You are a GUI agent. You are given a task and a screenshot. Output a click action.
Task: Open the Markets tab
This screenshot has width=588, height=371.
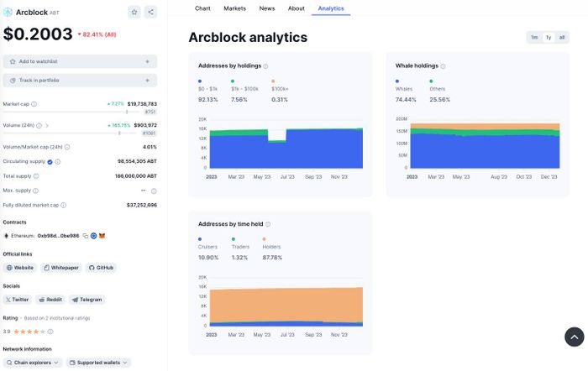[234, 8]
